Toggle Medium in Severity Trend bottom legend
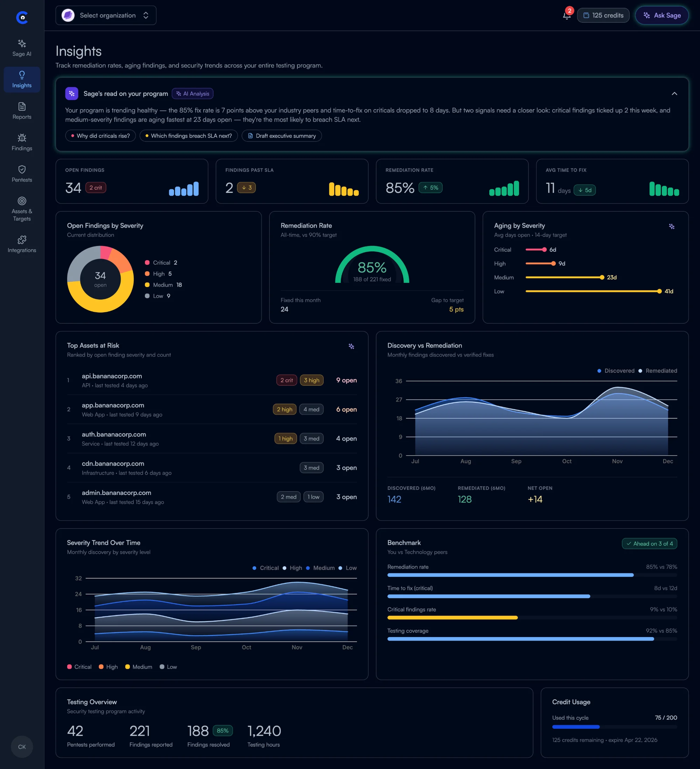Viewport: 700px width, 769px height. point(139,667)
